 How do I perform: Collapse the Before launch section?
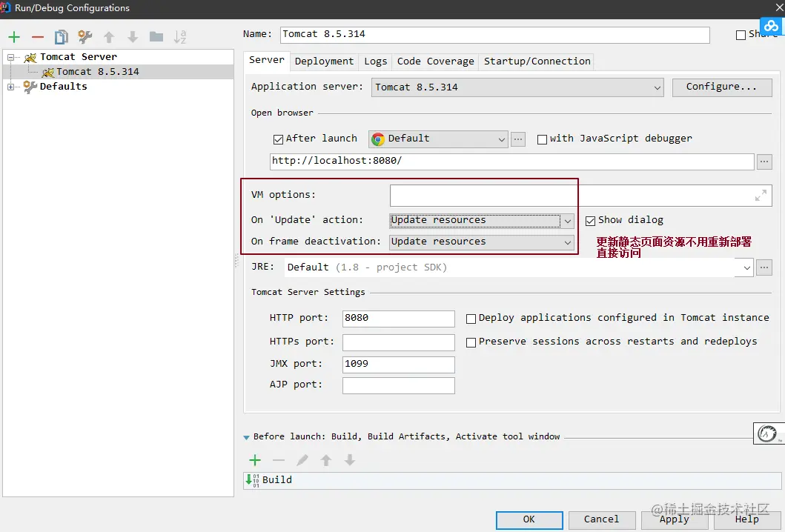(x=246, y=437)
